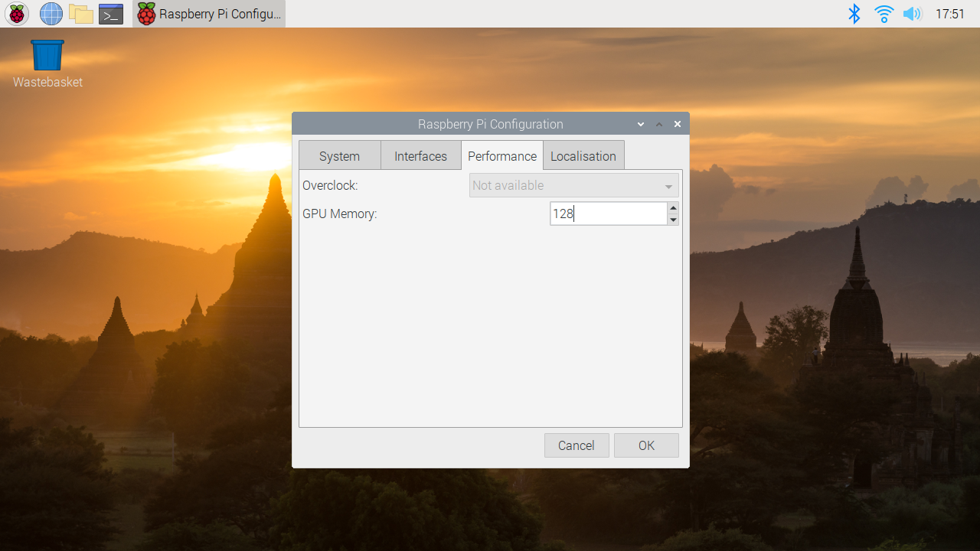
Task: Click the Raspberry Pi Configuration taskbar entry
Action: (209, 14)
